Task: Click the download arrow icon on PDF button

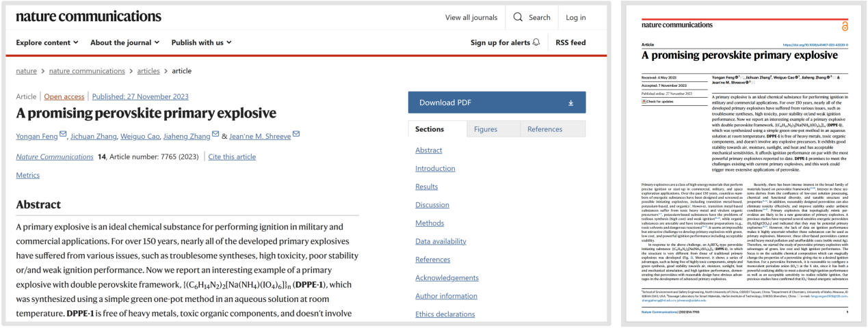Action: tap(571, 103)
